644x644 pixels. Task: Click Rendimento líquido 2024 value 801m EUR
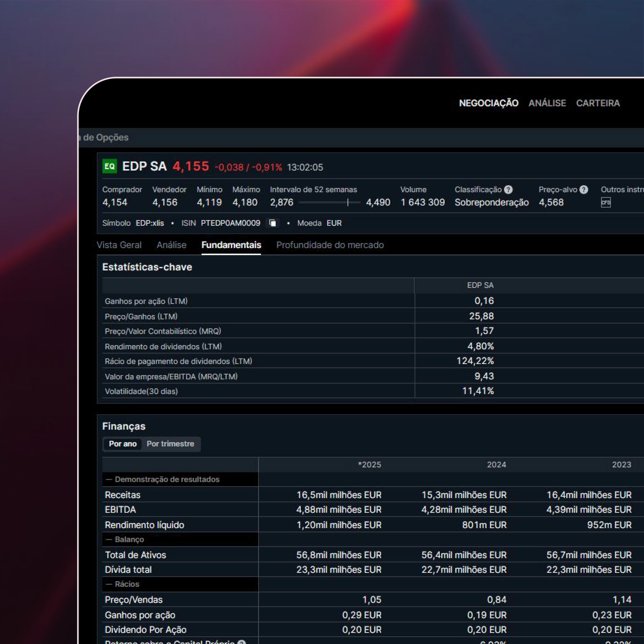484,525
